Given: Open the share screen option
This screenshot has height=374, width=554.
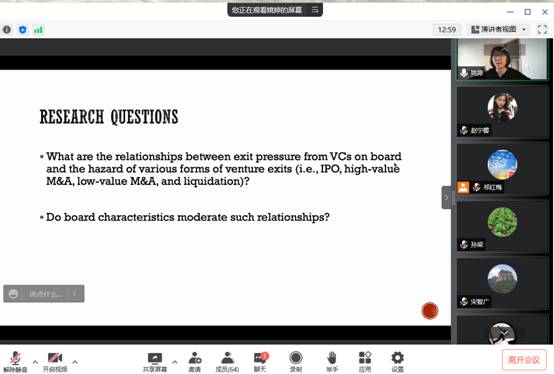Looking at the screenshot, I should (x=155, y=362).
